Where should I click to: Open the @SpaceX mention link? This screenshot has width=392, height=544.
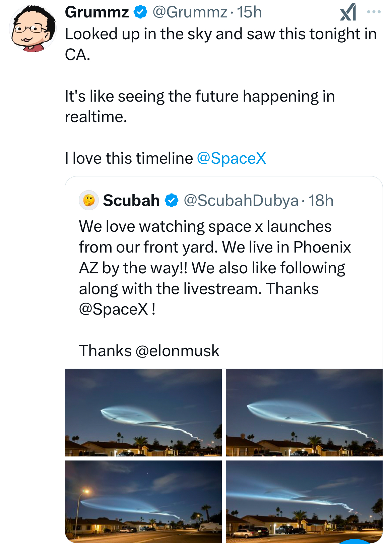point(232,158)
